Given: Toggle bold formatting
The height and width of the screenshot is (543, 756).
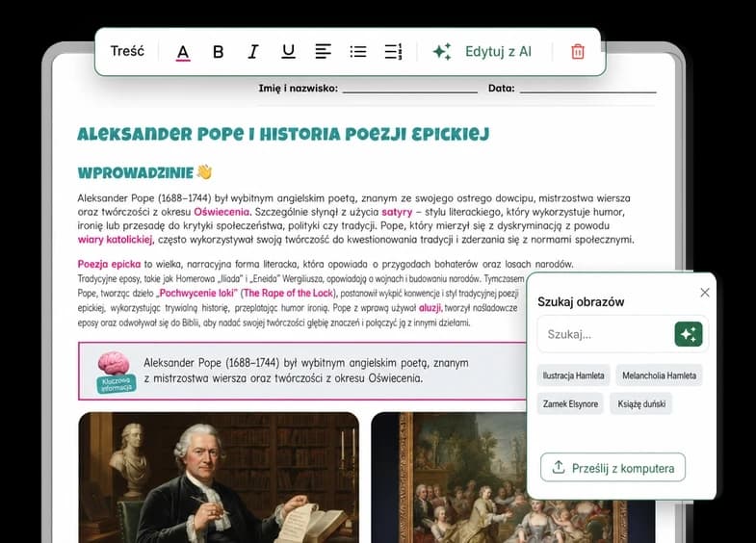Looking at the screenshot, I should (218, 52).
